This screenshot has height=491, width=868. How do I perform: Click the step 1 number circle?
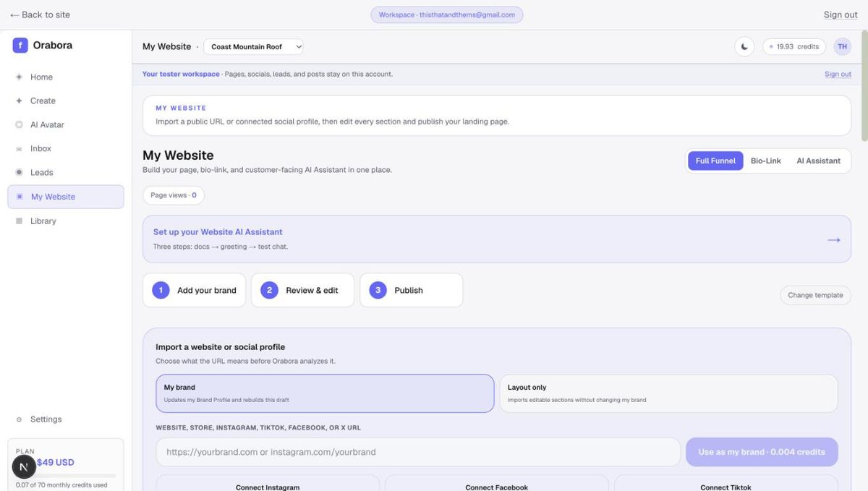(161, 290)
